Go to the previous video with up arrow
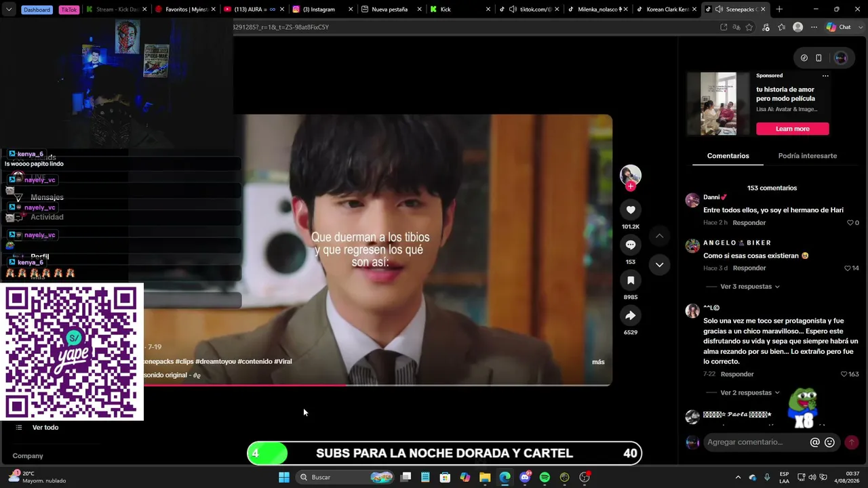Image resolution: width=868 pixels, height=488 pixels. 659,236
